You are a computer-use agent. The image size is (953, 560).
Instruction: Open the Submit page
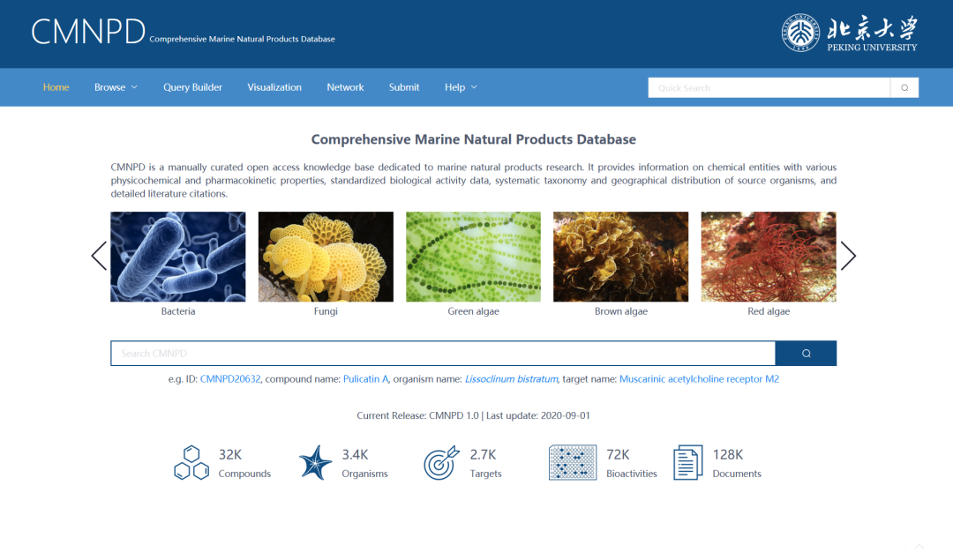(x=404, y=87)
